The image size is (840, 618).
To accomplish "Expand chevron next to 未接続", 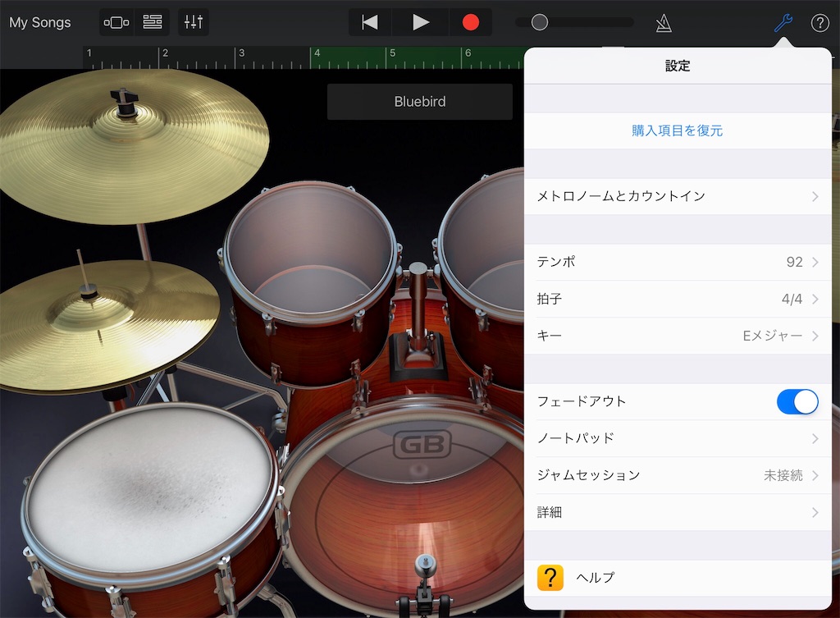I will coord(815,476).
